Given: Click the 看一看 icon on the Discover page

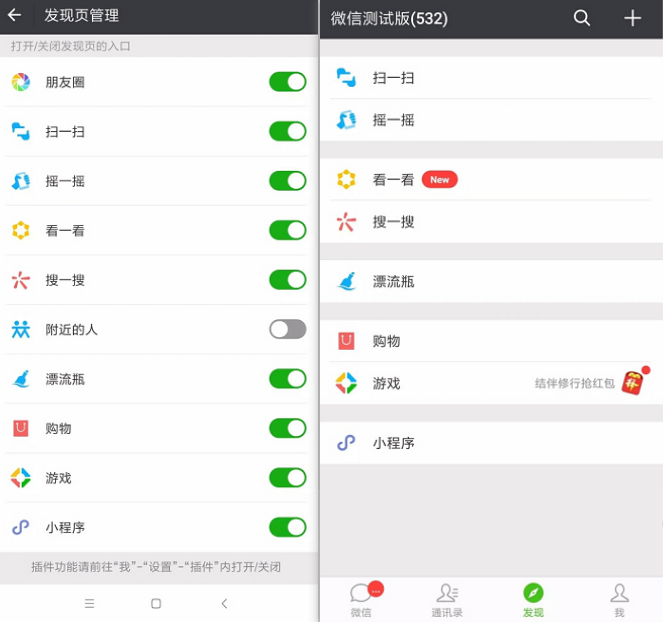Looking at the screenshot, I should pos(346,179).
